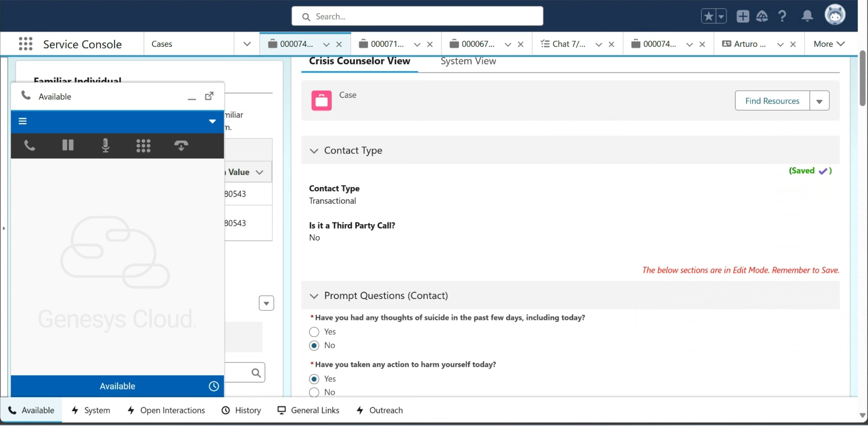The width and height of the screenshot is (868, 426).
Task: Select Yes for harm yourself today question
Action: coord(314,379)
